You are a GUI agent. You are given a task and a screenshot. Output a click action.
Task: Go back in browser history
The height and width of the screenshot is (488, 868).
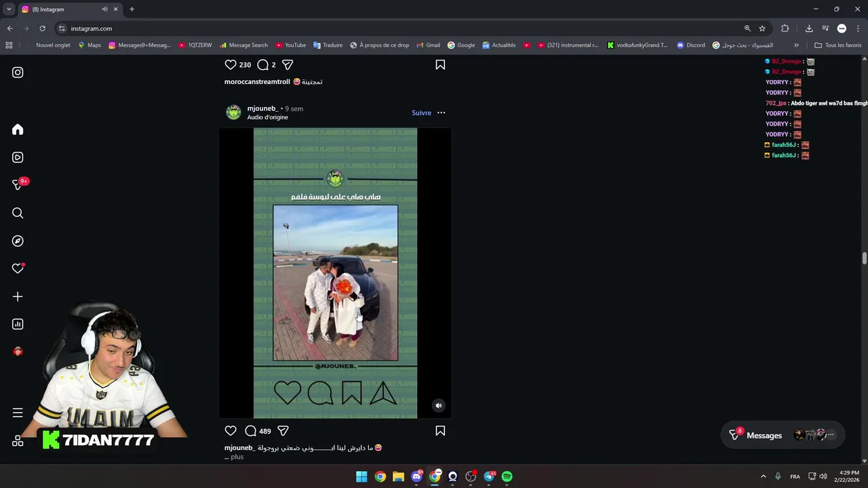9,28
